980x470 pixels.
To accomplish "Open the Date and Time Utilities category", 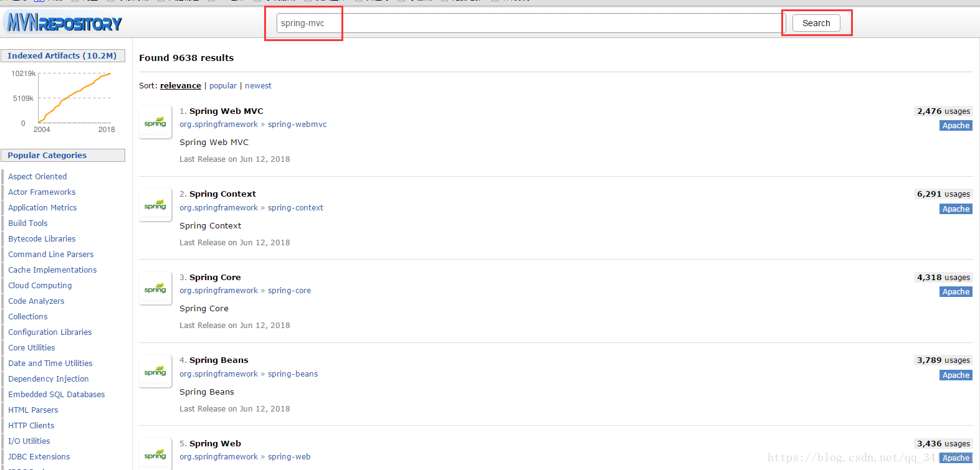I will tap(50, 364).
